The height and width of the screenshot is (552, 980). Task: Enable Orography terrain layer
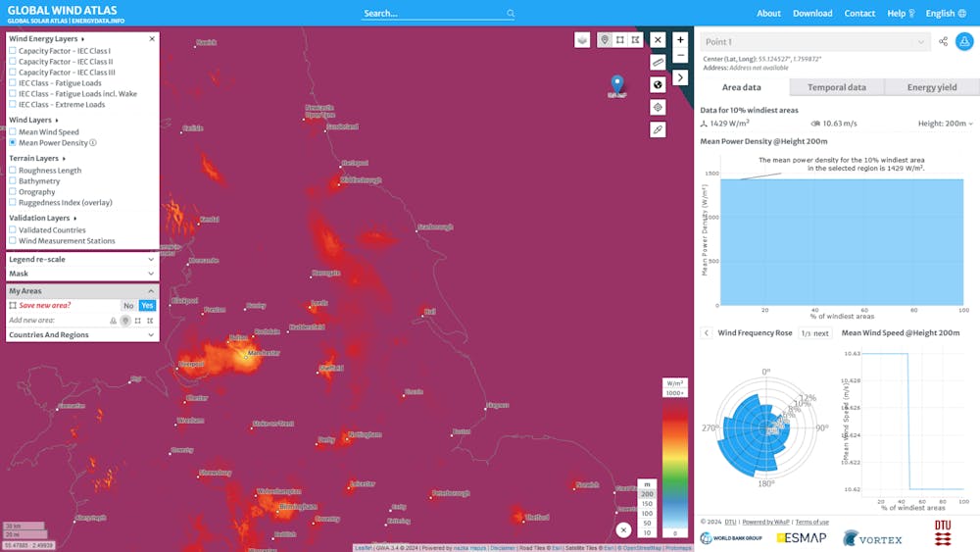(13, 192)
